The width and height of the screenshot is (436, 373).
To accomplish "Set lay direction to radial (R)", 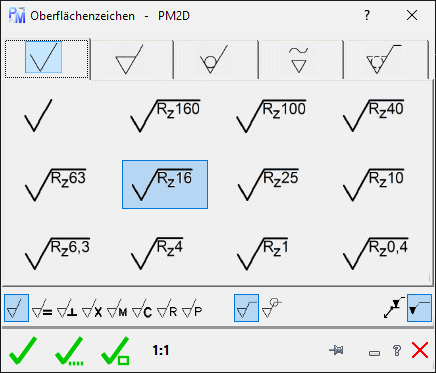I will point(167,308).
